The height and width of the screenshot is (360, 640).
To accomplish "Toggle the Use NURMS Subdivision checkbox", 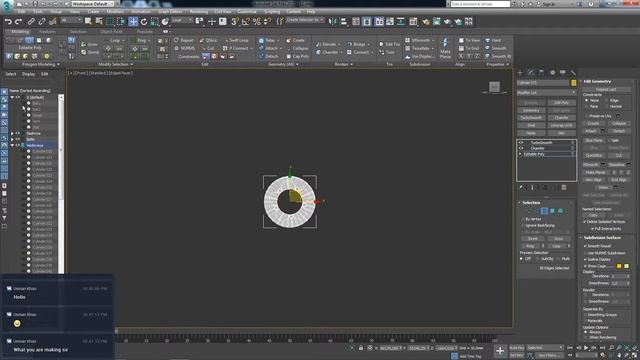I will click(x=585, y=253).
